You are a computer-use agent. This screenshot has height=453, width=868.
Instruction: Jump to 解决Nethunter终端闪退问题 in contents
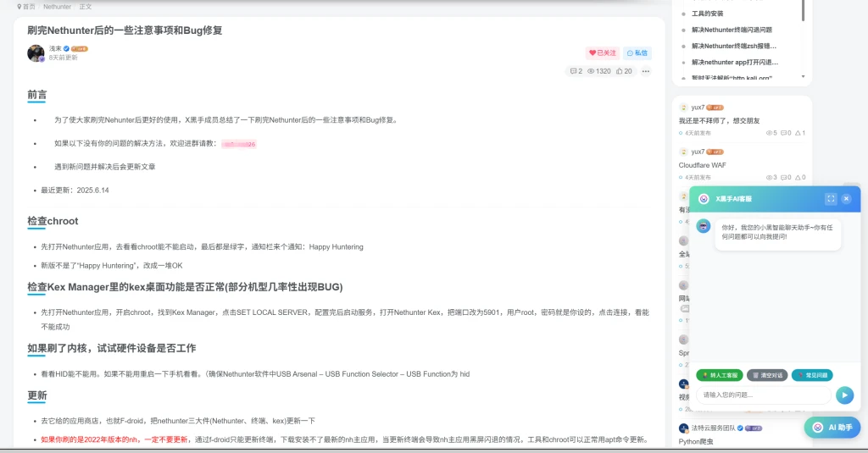pos(732,30)
